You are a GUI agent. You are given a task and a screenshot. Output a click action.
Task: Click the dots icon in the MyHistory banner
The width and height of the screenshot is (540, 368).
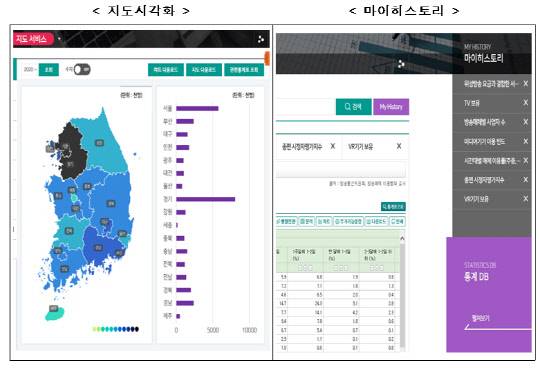coord(401,64)
